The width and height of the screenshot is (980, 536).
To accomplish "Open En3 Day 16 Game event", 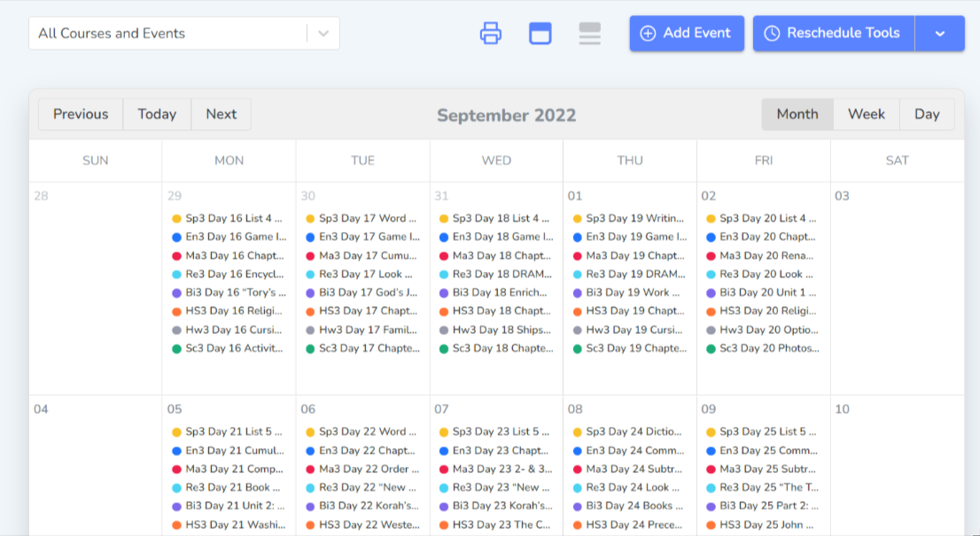I will coord(228,237).
